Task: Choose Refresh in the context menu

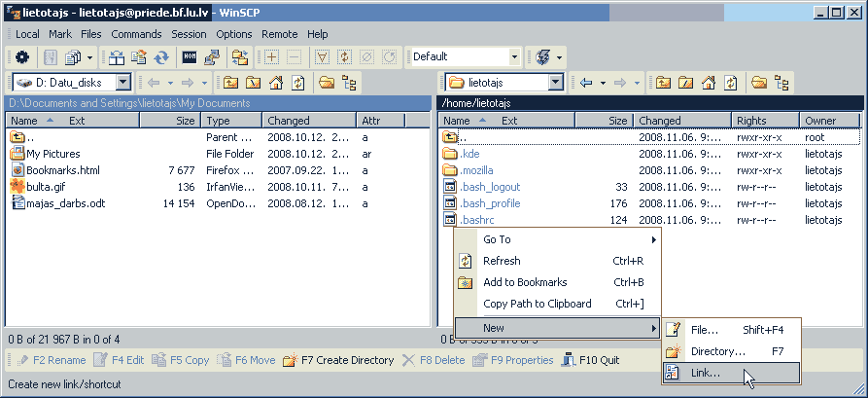Action: point(558,261)
